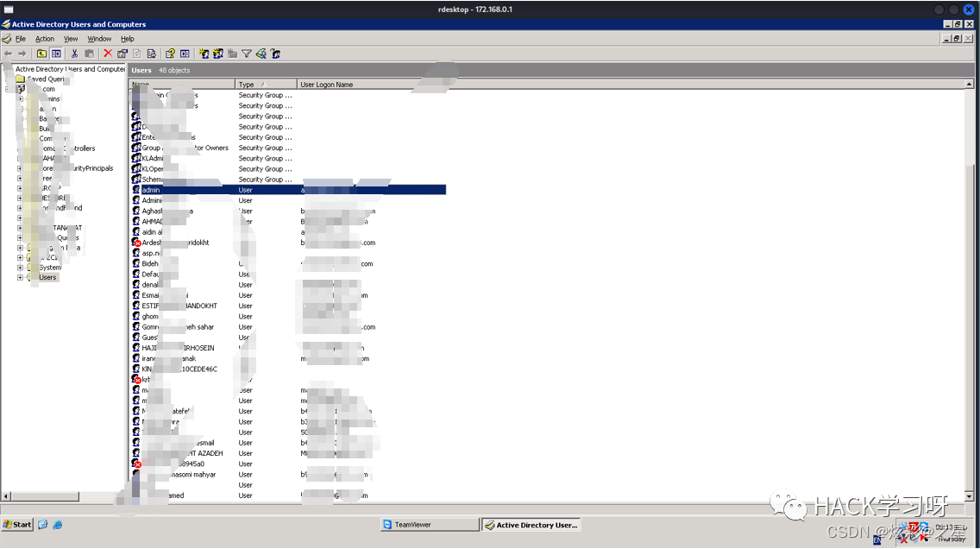Open the Action menu

pyautogui.click(x=44, y=39)
